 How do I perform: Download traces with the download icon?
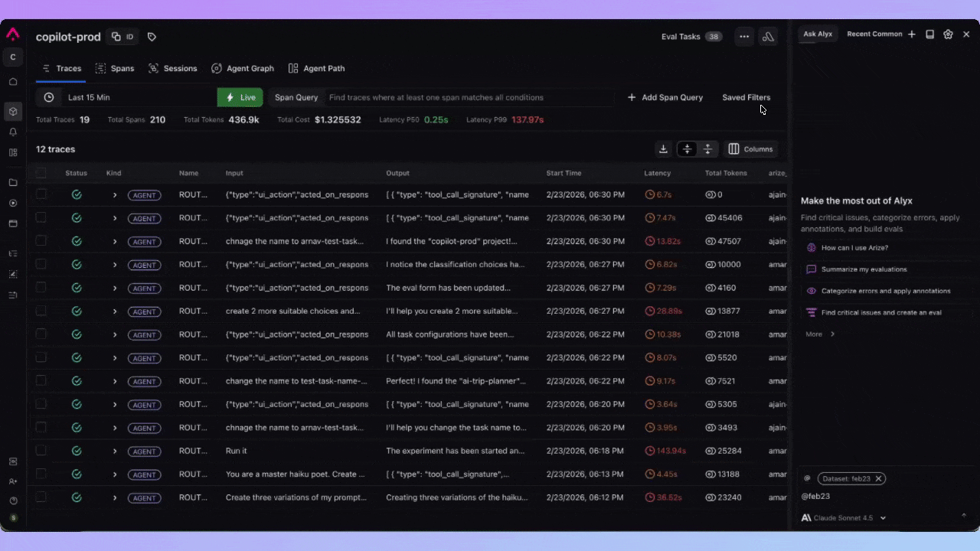(x=664, y=149)
